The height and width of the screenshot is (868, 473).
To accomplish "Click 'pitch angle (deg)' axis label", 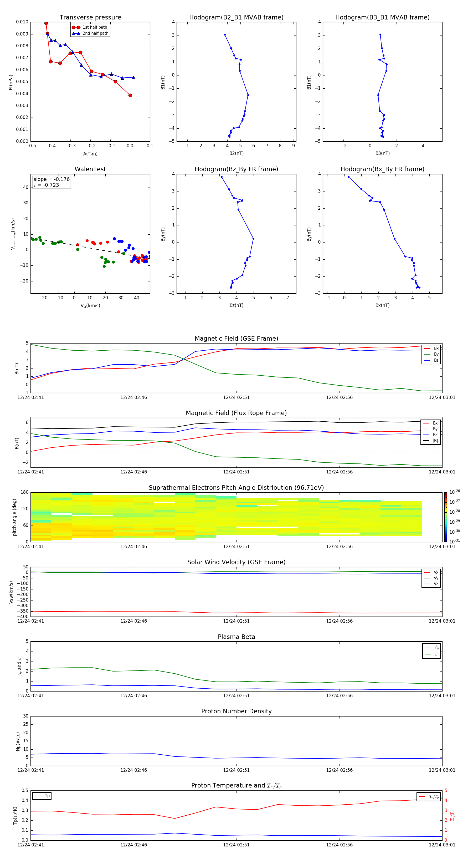I will tap(14, 517).
